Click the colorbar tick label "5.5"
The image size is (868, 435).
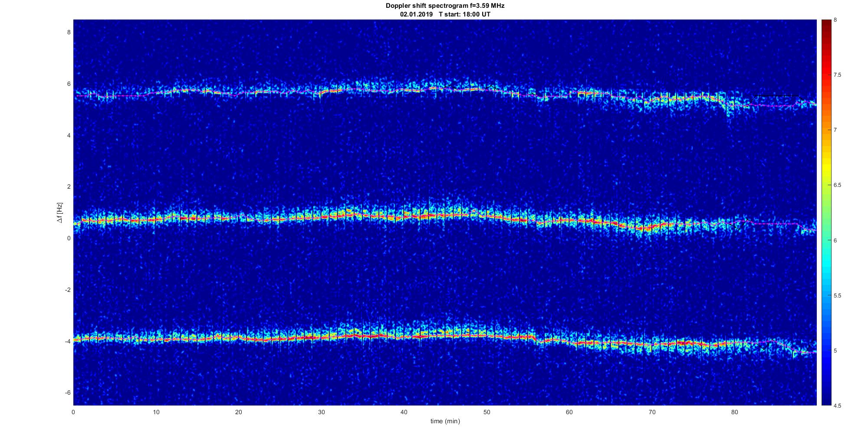pyautogui.click(x=838, y=296)
